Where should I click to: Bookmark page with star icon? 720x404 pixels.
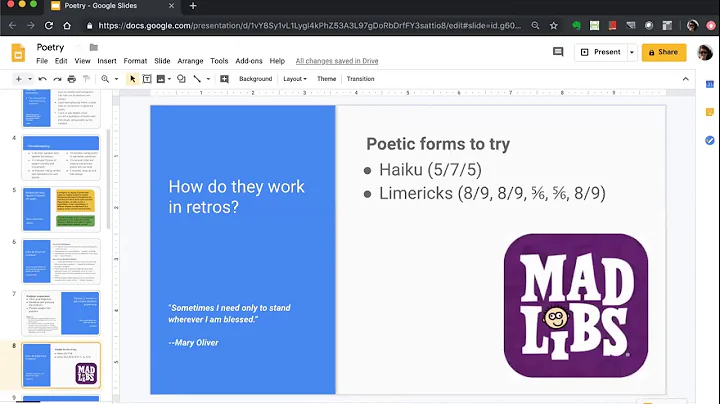(x=554, y=26)
